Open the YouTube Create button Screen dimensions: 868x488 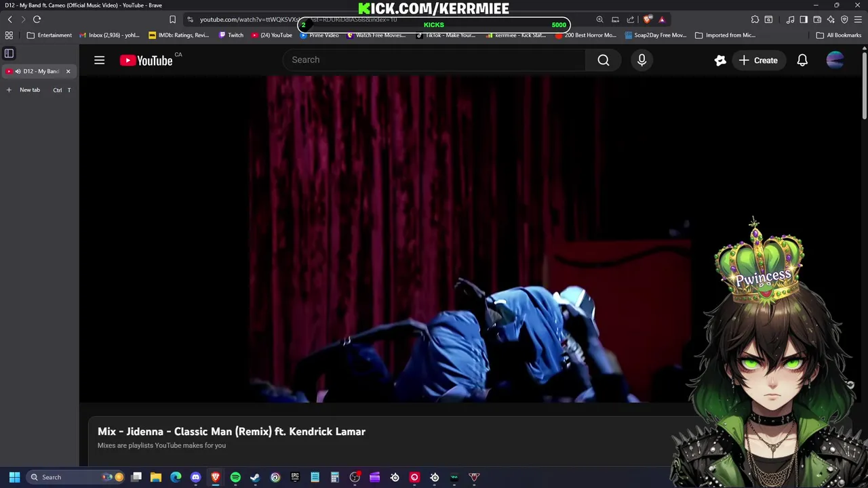pos(758,60)
